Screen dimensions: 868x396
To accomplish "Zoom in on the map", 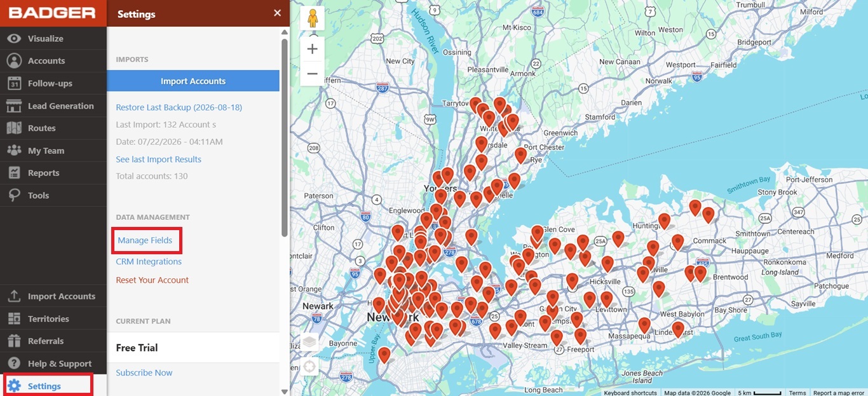I will coord(312,49).
